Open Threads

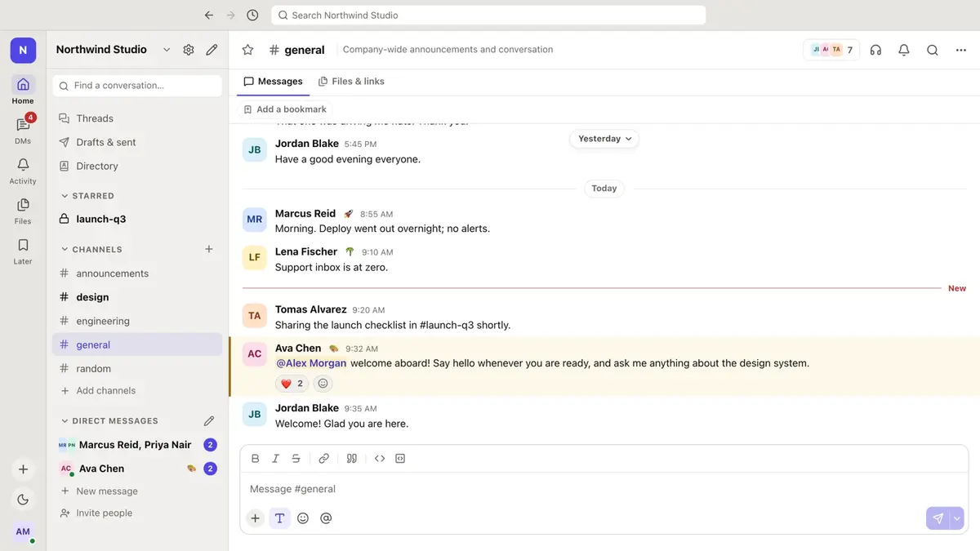click(137, 118)
